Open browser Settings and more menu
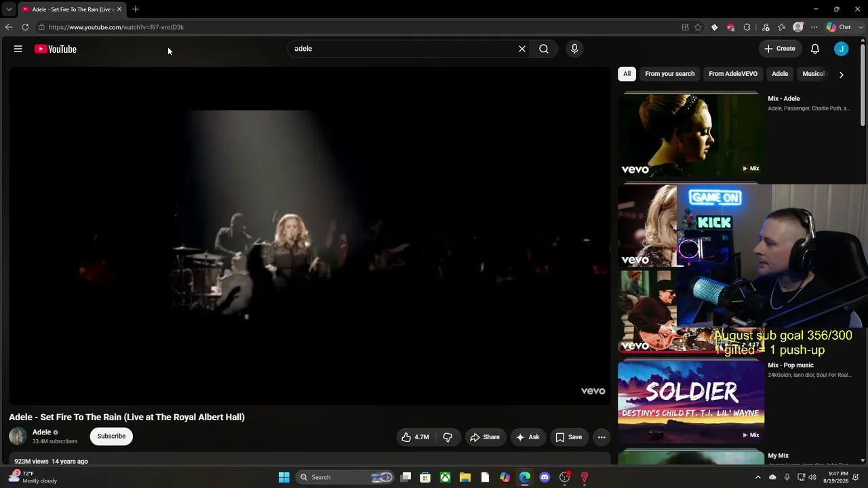Viewport: 868px width, 488px height. tap(814, 27)
